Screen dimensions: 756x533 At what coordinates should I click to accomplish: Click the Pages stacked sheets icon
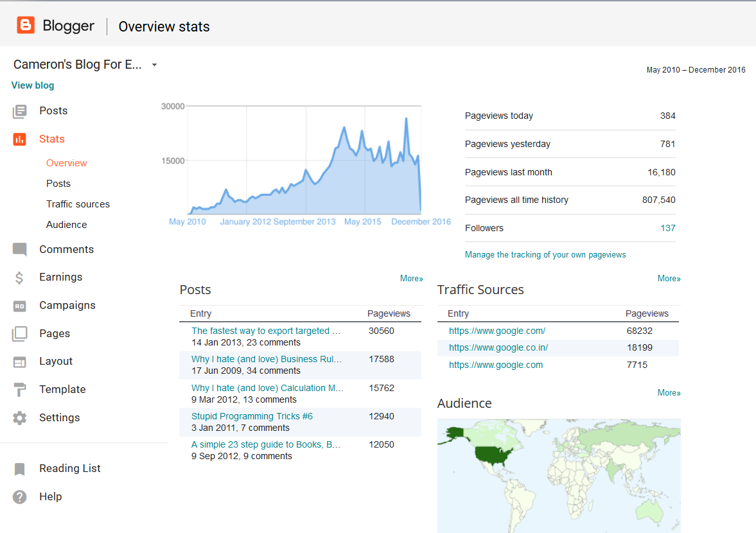(20, 334)
